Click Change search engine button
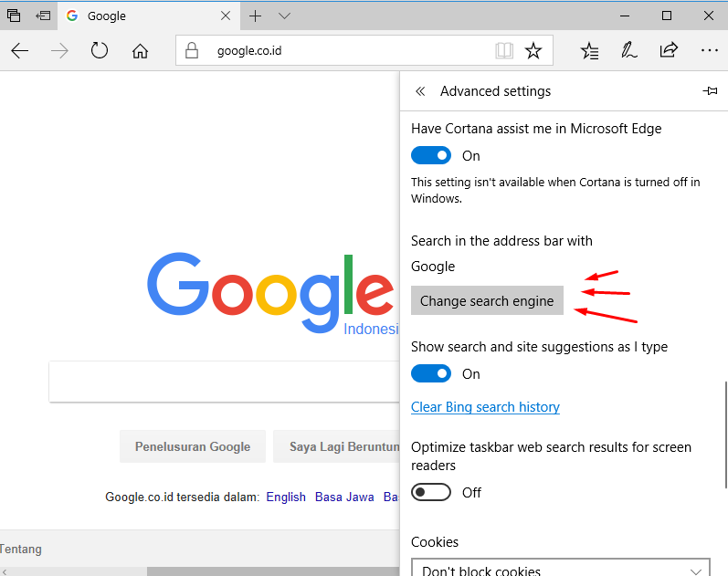 pos(487,300)
